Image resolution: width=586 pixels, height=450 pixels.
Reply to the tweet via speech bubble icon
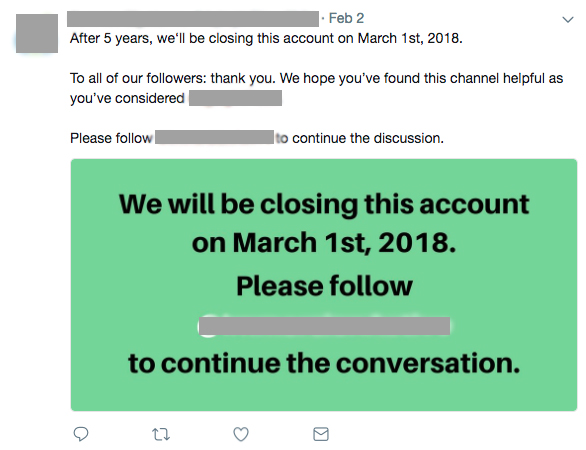point(81,434)
